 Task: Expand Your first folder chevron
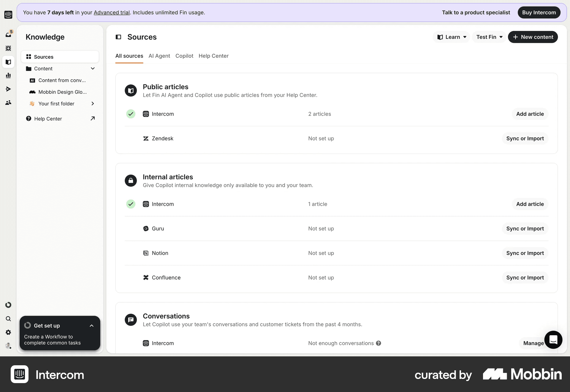(93, 104)
